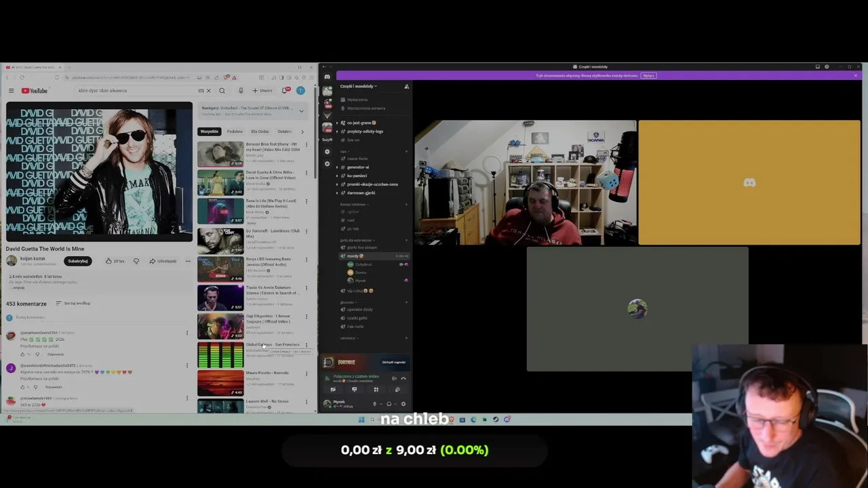Reload the browser page
Screen dimensions: 868x488
click(x=22, y=77)
